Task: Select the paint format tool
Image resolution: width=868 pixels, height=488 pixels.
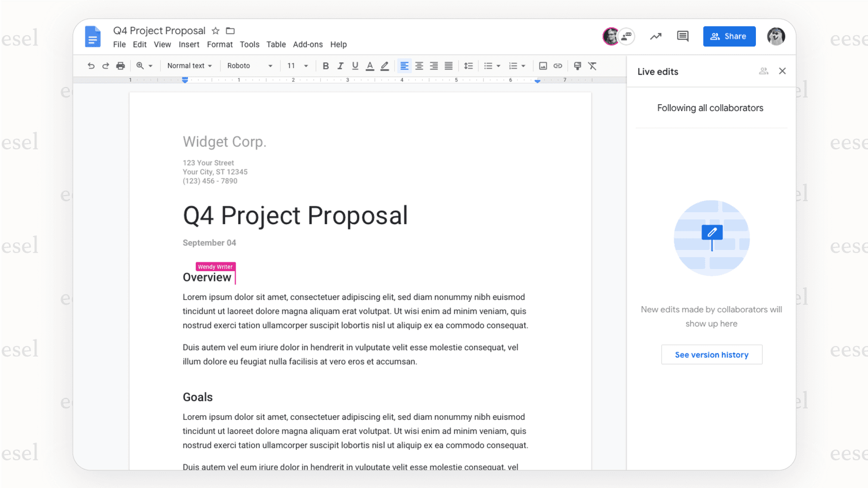Action: coord(577,66)
